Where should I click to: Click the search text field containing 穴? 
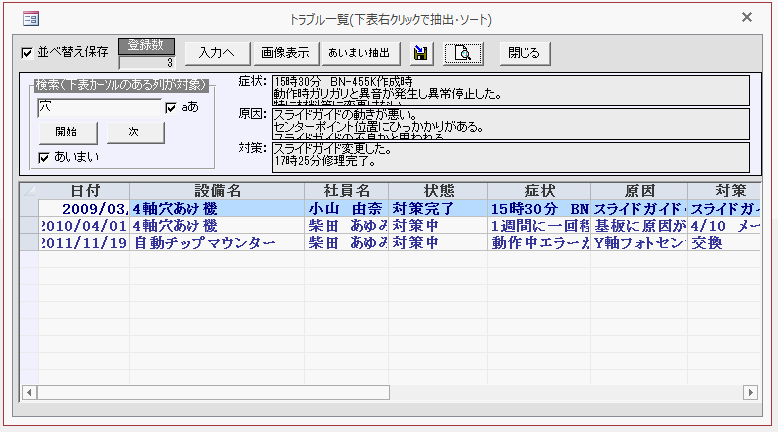[100, 108]
